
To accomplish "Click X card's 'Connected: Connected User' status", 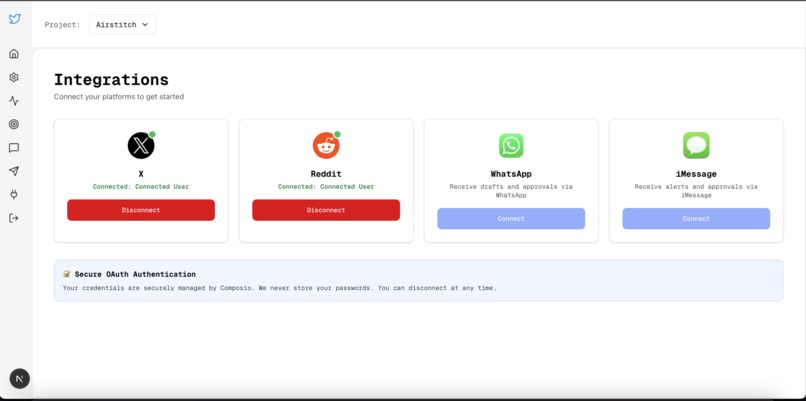I will click(x=141, y=187).
